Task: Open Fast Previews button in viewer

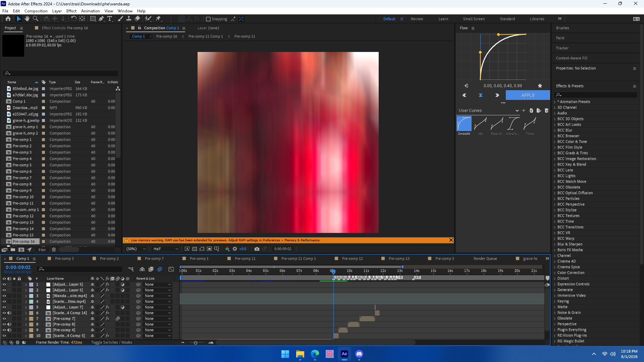Action: pos(187,249)
